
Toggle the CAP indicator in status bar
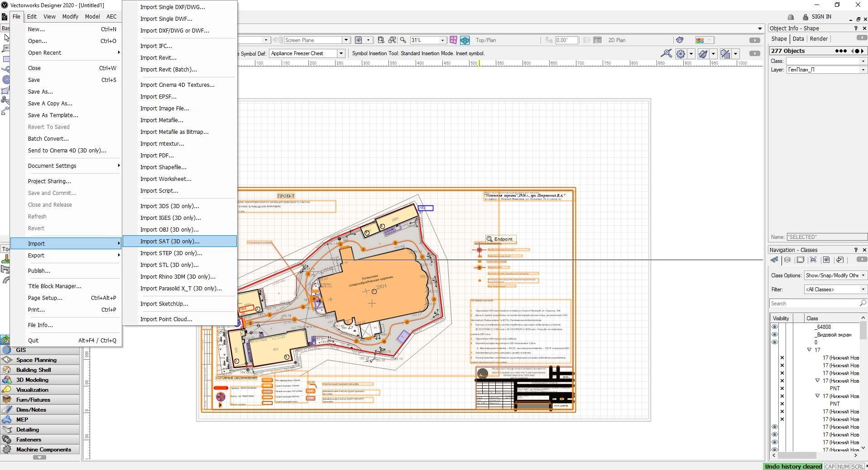(830, 466)
